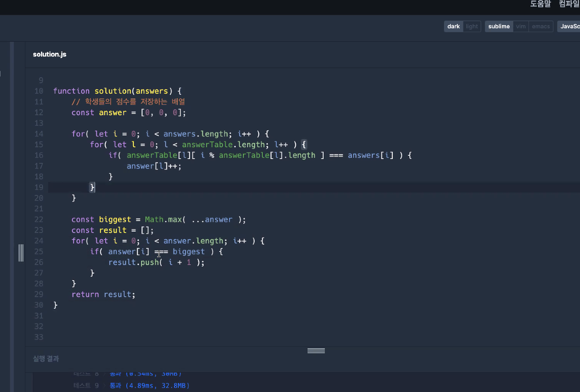Click line number 25 in gutter
Viewport: 580px width, 392px height.
click(39, 251)
